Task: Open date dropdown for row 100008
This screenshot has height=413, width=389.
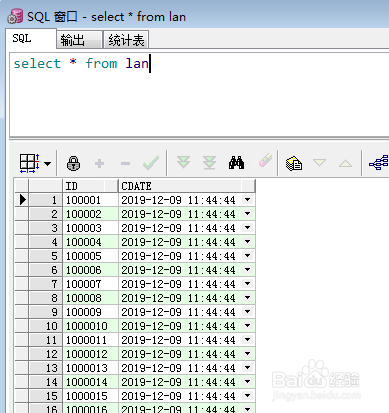Action: [247, 298]
